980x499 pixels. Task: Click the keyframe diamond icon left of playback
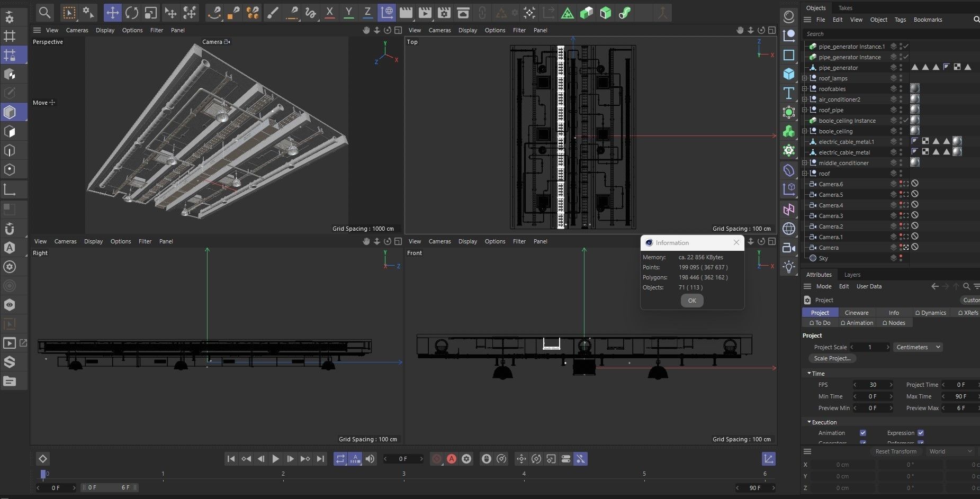[43, 459]
